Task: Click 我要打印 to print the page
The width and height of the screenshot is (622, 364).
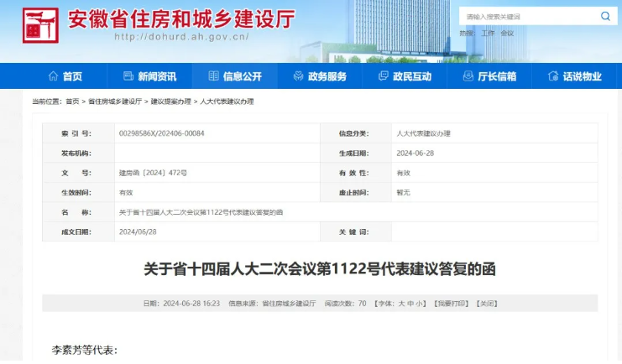Action: tap(453, 303)
